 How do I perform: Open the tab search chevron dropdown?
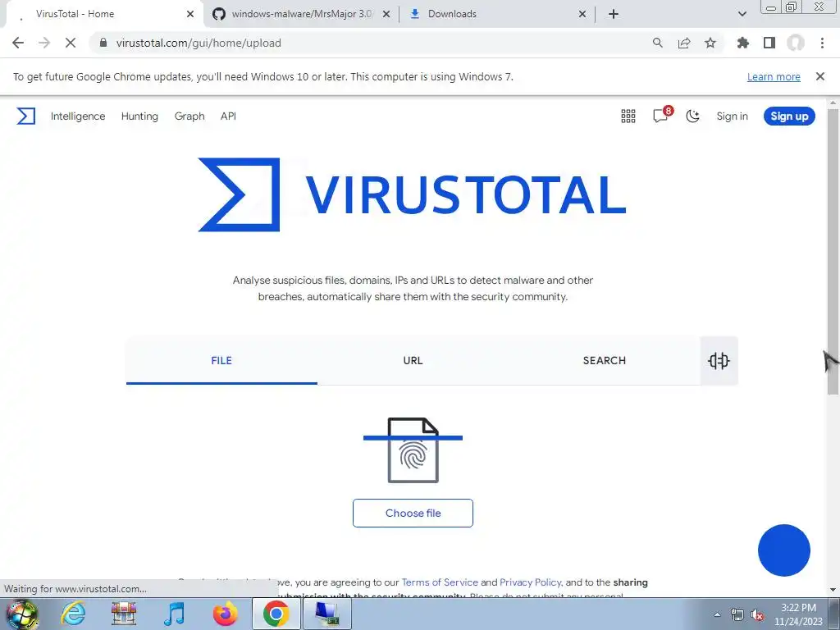(742, 14)
